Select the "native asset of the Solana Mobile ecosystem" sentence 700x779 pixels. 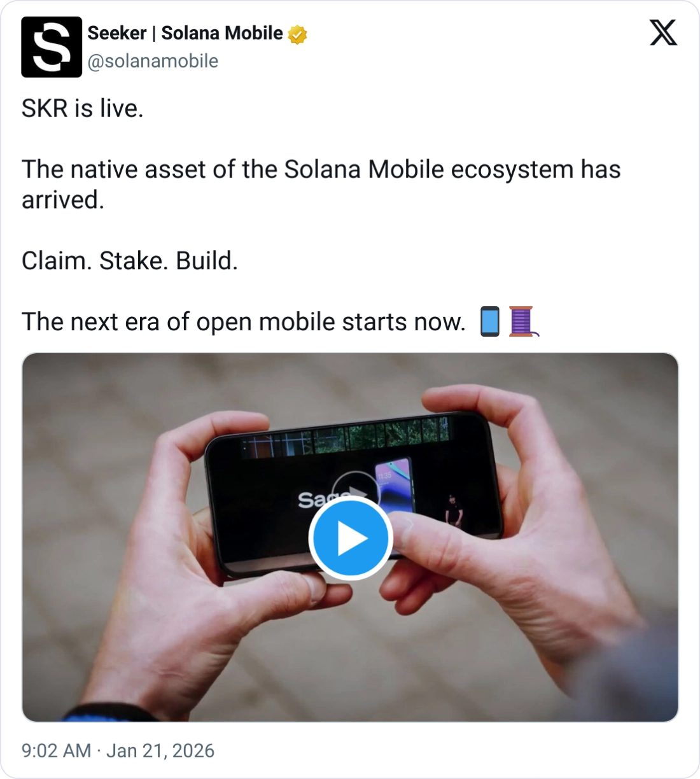click(x=321, y=170)
